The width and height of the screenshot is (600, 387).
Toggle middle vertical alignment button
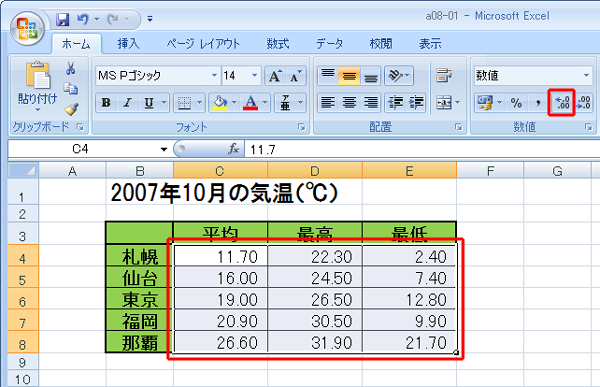click(349, 75)
